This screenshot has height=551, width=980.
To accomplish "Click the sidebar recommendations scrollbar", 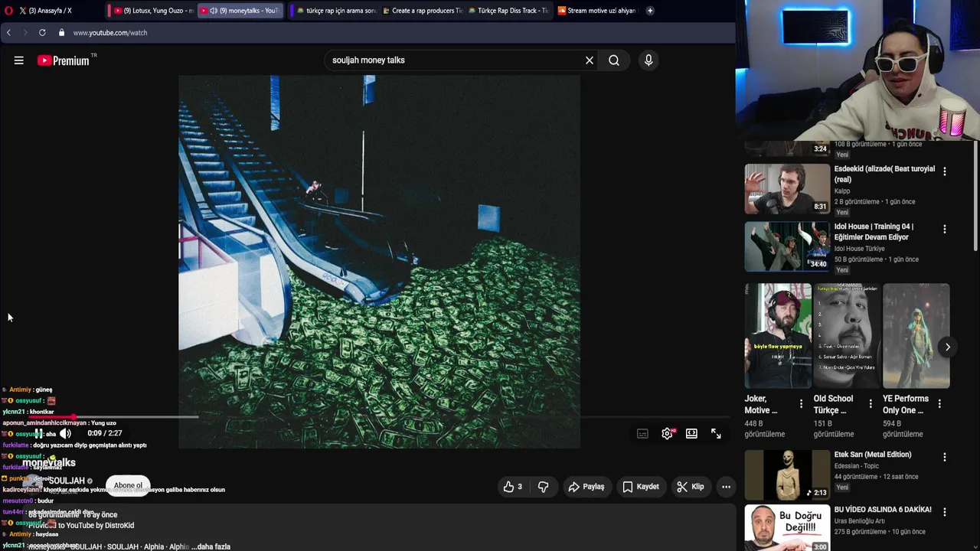I will [x=975, y=196].
